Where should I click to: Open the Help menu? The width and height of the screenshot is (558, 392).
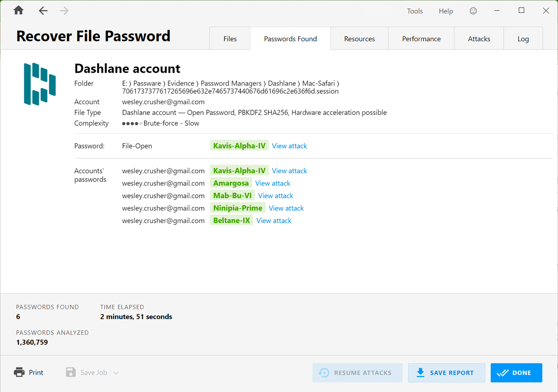tap(445, 11)
